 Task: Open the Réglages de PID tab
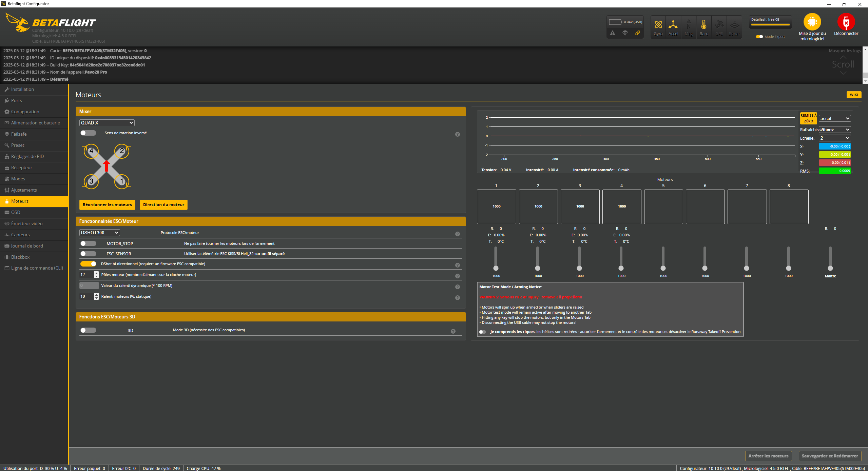click(x=27, y=156)
